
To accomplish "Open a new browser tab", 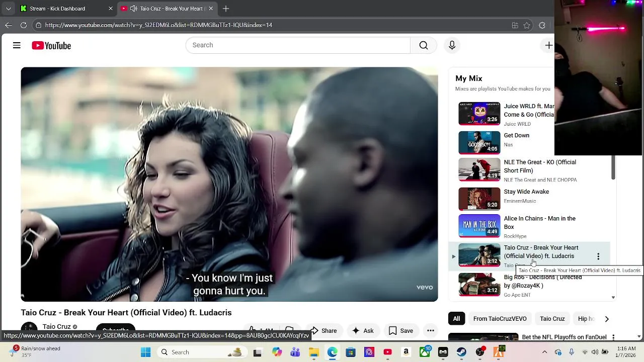I will coord(226,9).
